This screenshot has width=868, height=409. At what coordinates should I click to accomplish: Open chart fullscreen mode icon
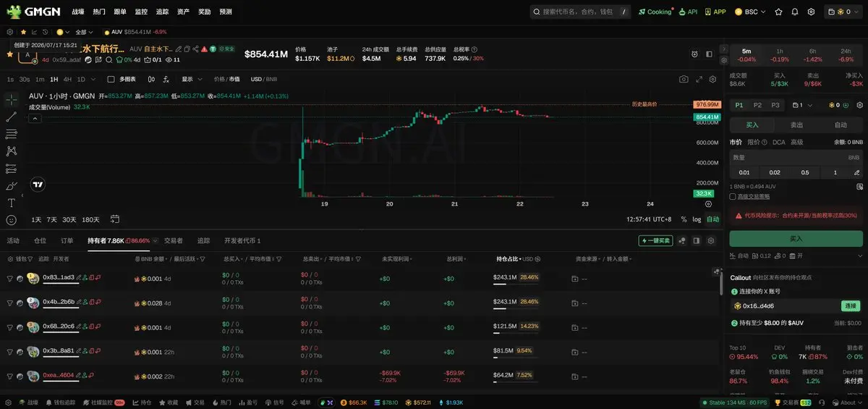click(x=699, y=79)
